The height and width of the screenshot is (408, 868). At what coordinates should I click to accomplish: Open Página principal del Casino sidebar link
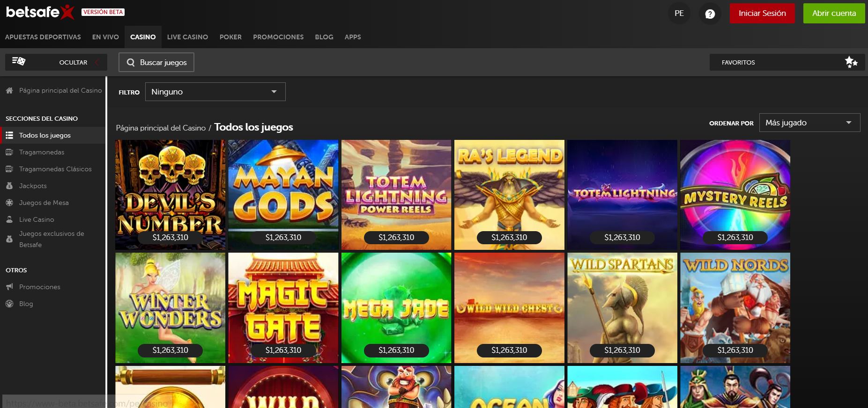pyautogui.click(x=60, y=90)
